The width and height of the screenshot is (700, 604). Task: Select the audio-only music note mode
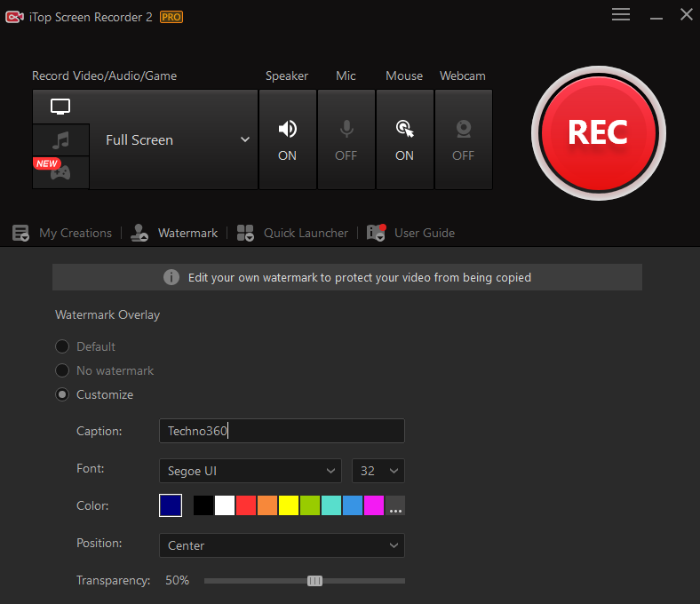(x=60, y=140)
